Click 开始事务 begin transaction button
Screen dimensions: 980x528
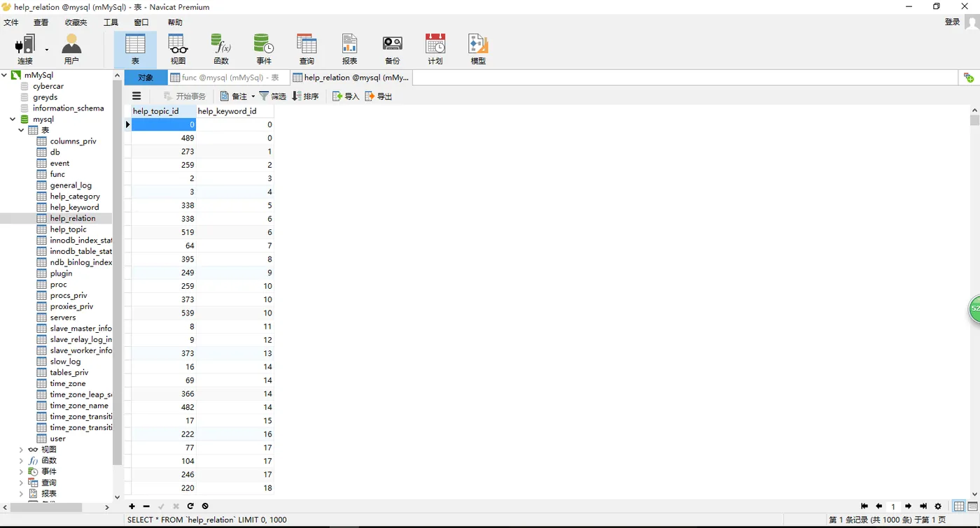pos(185,97)
